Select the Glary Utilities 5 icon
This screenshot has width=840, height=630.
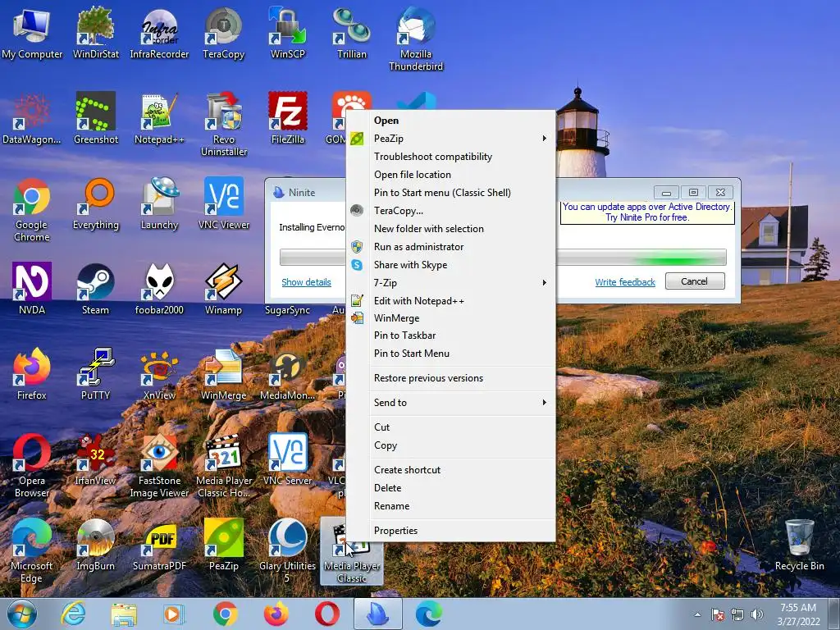[288, 550]
